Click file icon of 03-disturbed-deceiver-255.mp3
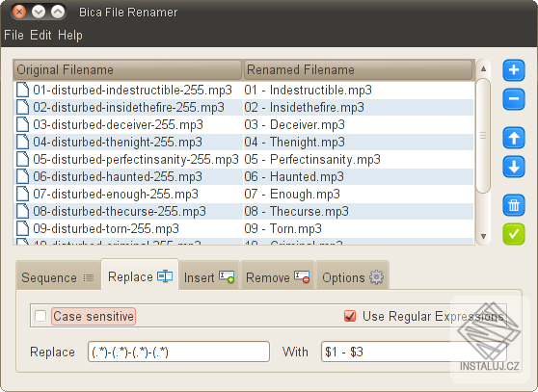The height and width of the screenshot is (392, 538). click(x=22, y=124)
